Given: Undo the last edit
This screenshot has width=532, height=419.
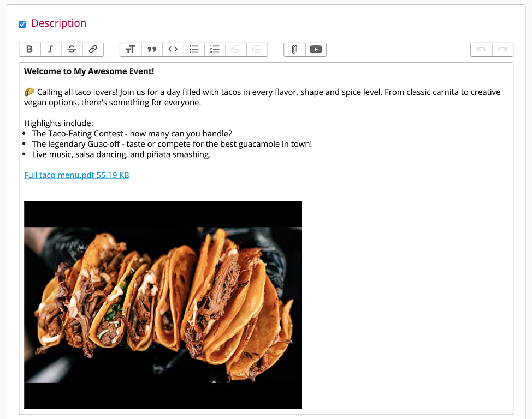Looking at the screenshot, I should 481,49.
